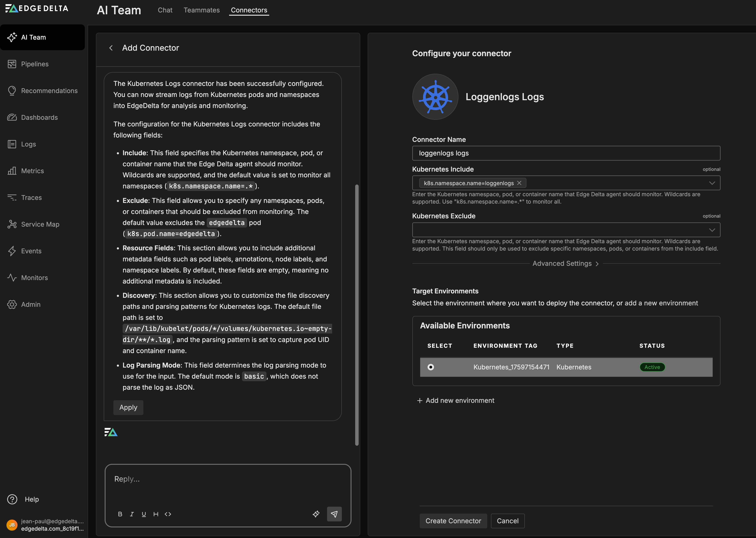
Task: Click the AI sparkle icon in reply box
Action: tap(316, 514)
